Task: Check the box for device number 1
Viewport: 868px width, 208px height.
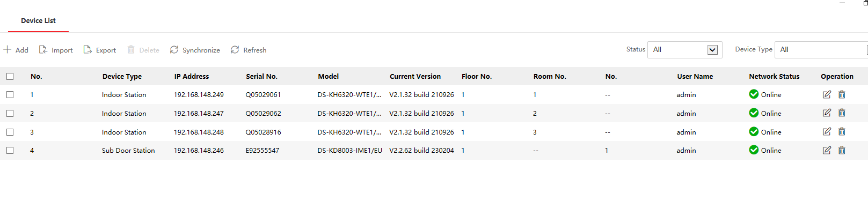Action: tap(10, 94)
